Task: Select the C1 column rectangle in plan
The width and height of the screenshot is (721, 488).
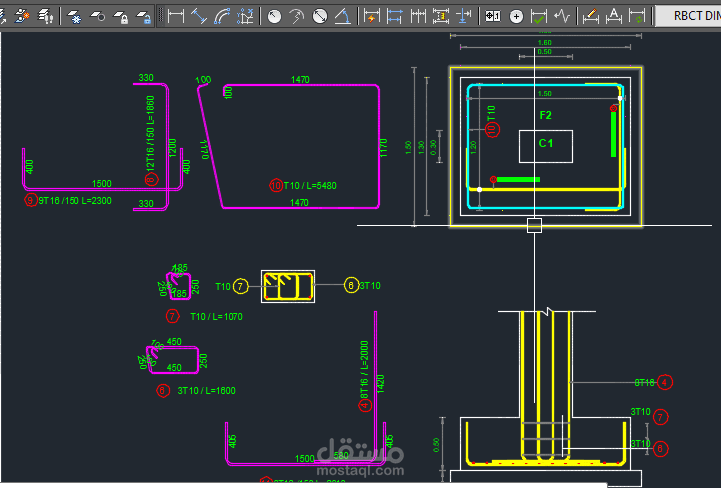Action: [x=545, y=145]
